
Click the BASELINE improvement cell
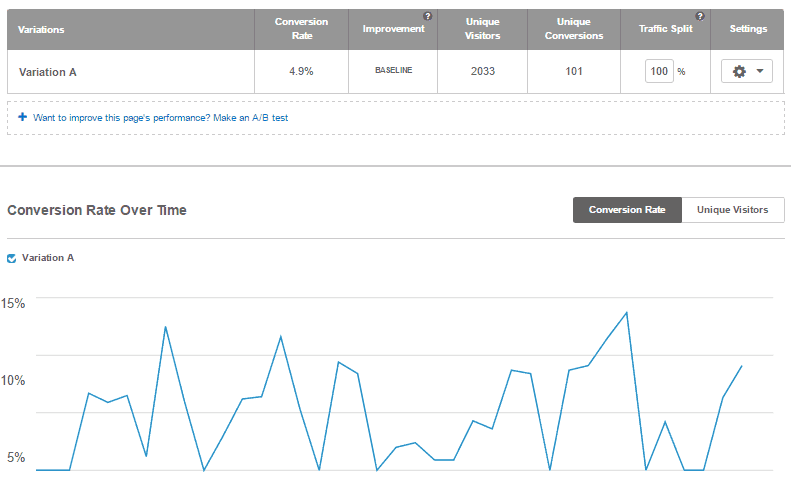[x=393, y=70]
